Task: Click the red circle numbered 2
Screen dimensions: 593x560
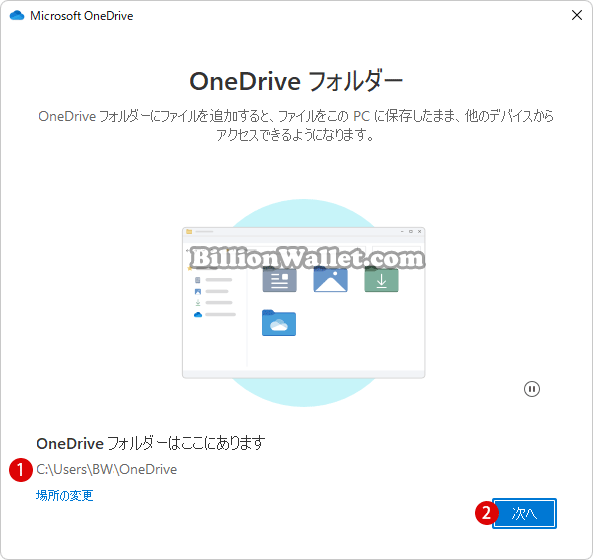Action: coord(486,513)
